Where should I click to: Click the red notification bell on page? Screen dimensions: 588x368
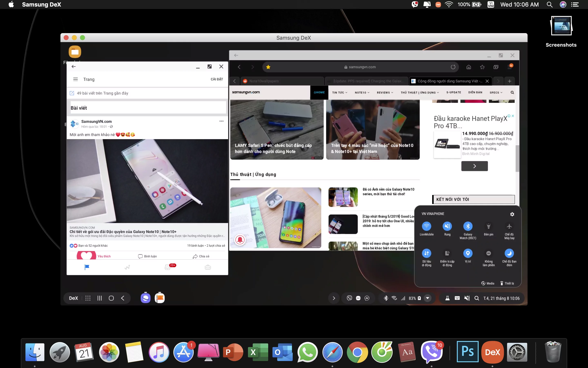240,240
